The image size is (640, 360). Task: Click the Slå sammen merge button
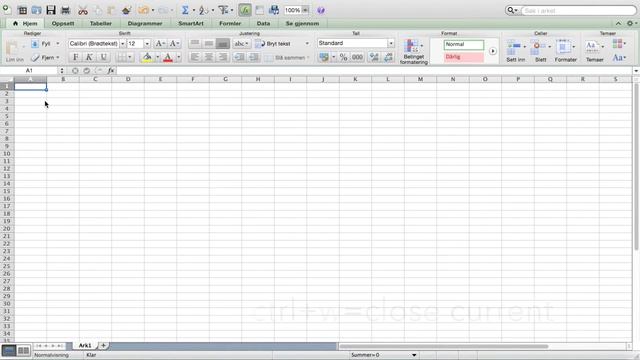[x=286, y=58]
